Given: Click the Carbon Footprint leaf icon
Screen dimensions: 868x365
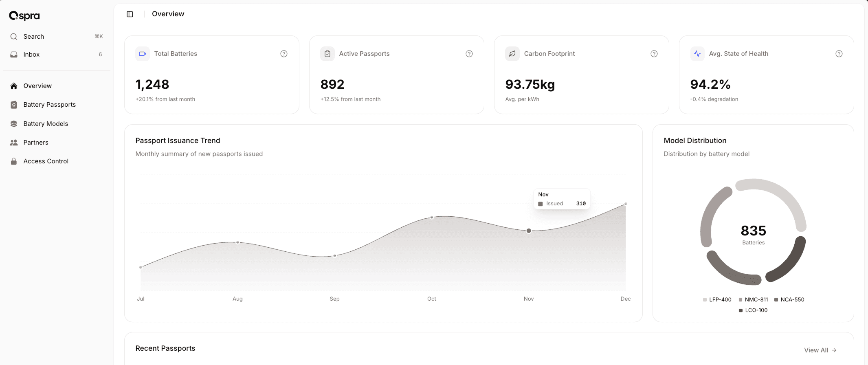Looking at the screenshot, I should [512, 54].
